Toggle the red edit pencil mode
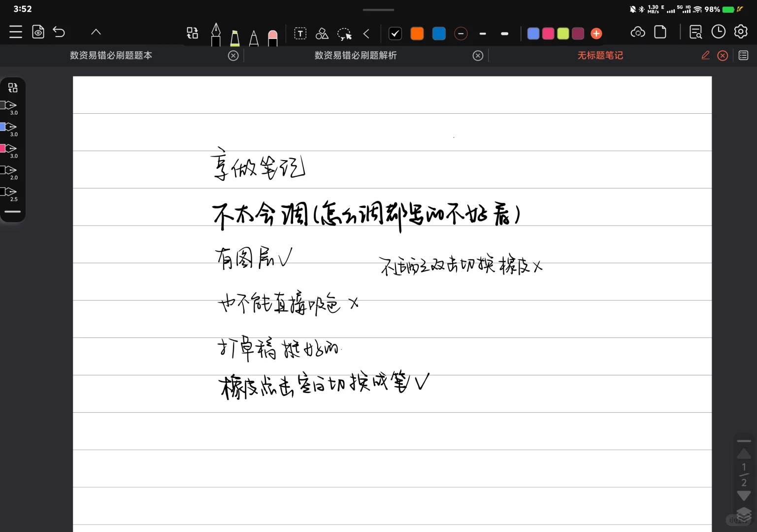This screenshot has width=757, height=532. pyautogui.click(x=705, y=55)
